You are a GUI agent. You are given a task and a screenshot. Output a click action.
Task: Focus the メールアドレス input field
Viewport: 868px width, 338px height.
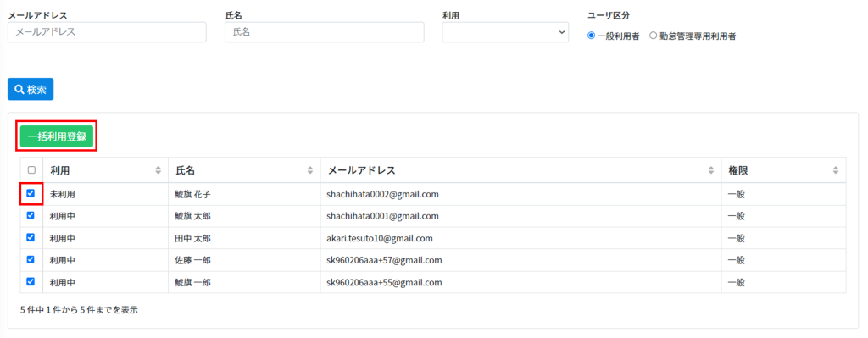(107, 32)
